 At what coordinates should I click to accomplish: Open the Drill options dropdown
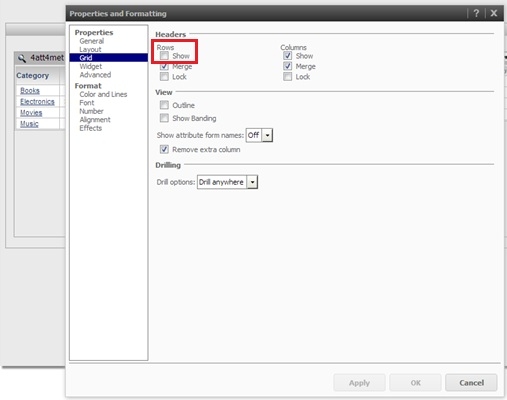pyautogui.click(x=252, y=182)
